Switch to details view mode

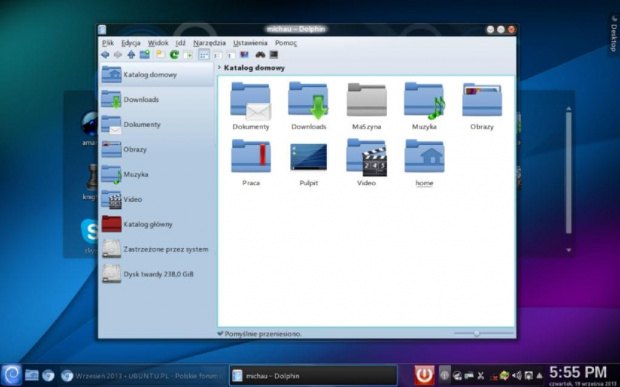231,55
